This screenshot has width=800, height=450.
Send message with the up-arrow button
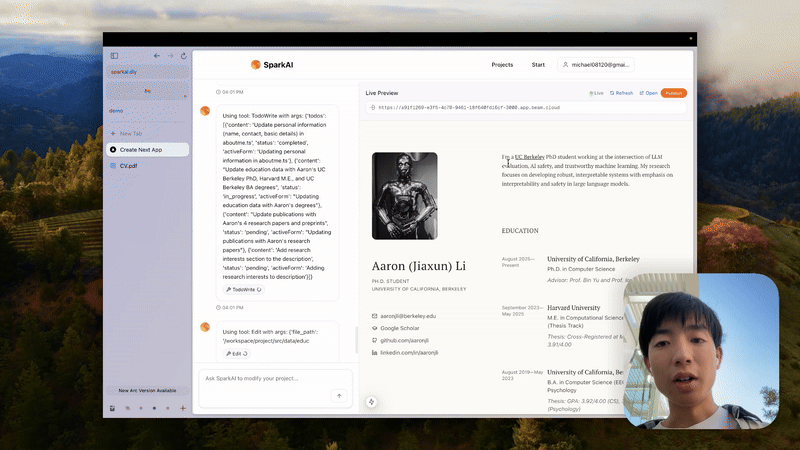(x=339, y=396)
